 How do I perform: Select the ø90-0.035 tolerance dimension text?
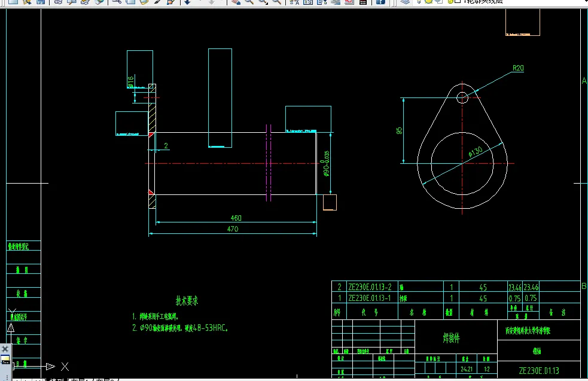(x=326, y=163)
